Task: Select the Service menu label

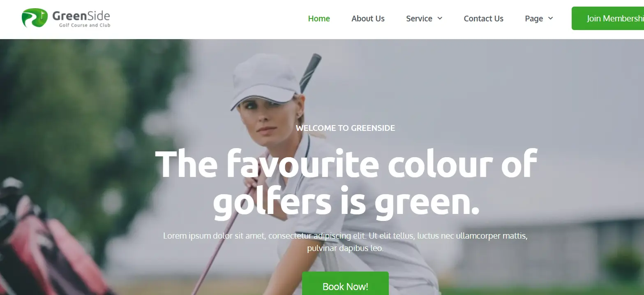Action: coord(419,19)
